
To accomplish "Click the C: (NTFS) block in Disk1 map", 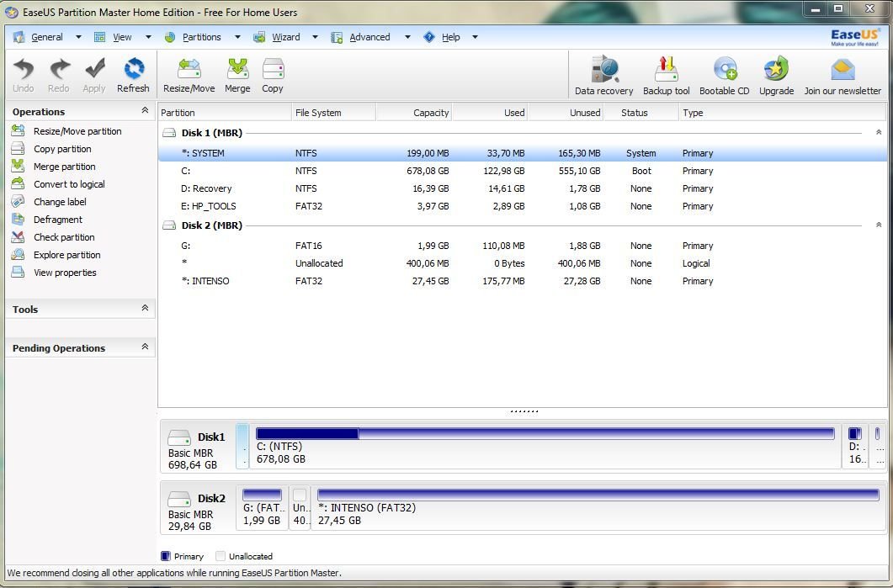I will pos(545,446).
